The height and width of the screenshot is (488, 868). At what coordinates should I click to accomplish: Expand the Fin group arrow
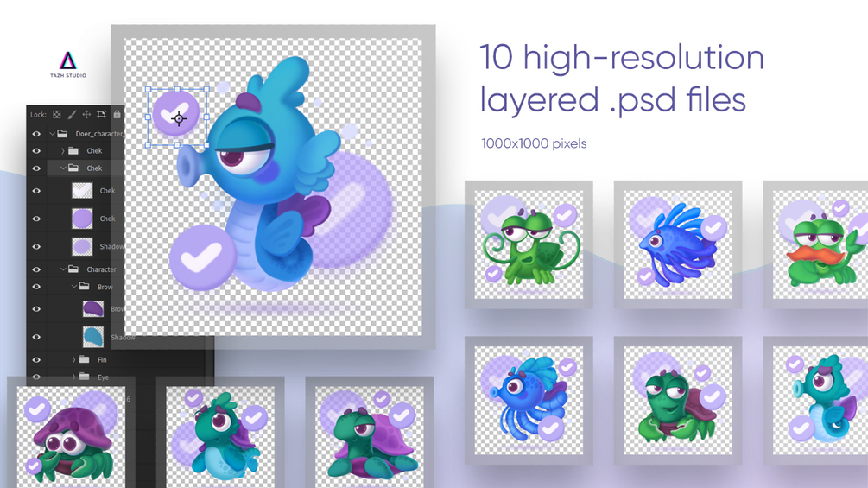coord(73,359)
